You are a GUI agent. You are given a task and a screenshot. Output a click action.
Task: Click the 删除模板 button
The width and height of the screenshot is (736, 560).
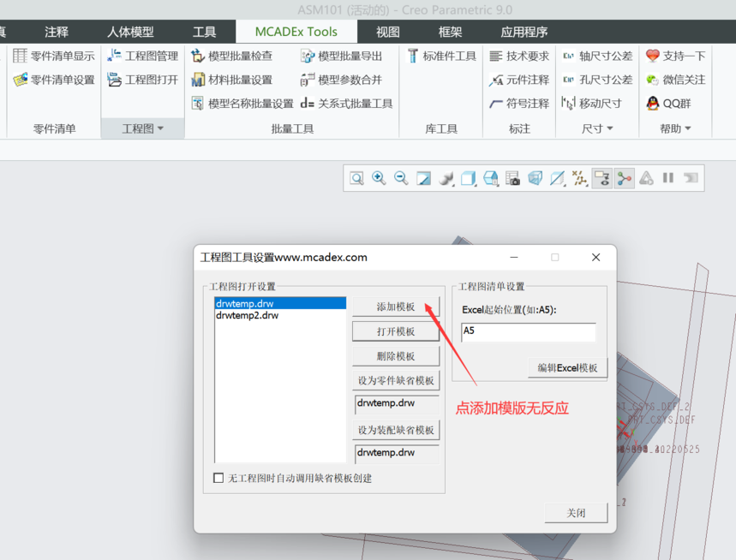pyautogui.click(x=396, y=356)
